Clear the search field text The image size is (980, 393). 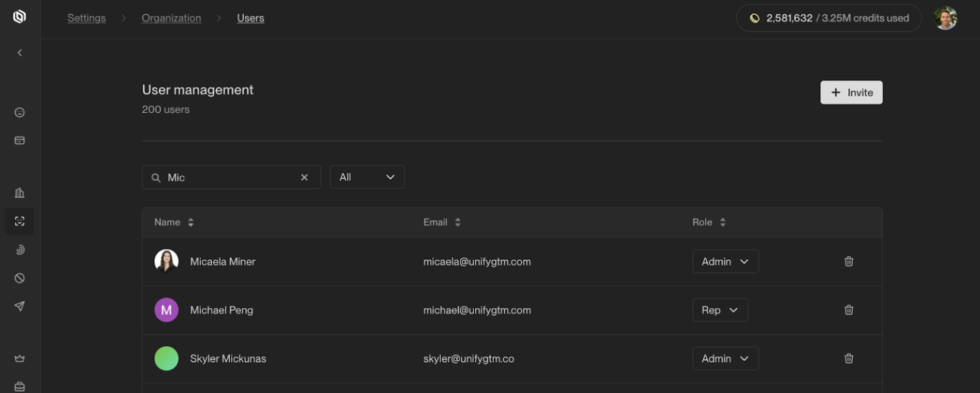304,177
